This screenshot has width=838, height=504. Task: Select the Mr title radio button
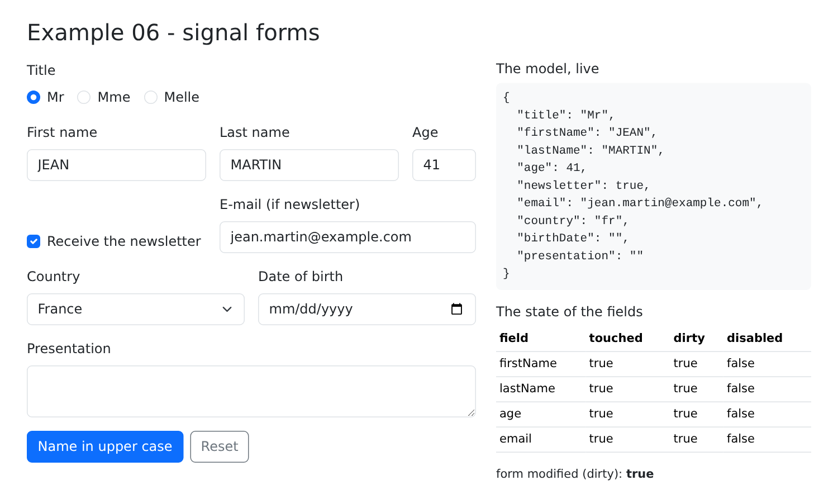(x=34, y=97)
